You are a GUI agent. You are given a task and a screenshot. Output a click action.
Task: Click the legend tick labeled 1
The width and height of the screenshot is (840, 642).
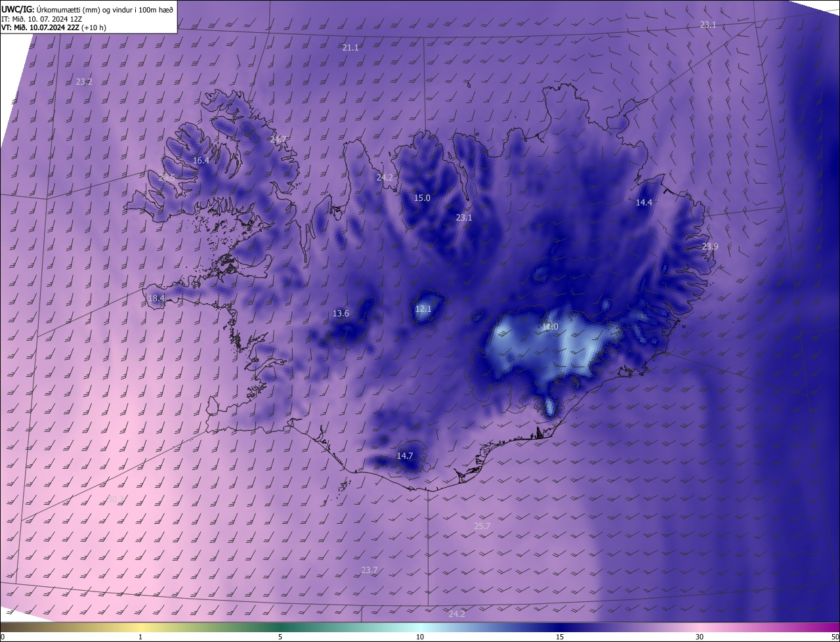[x=140, y=637]
